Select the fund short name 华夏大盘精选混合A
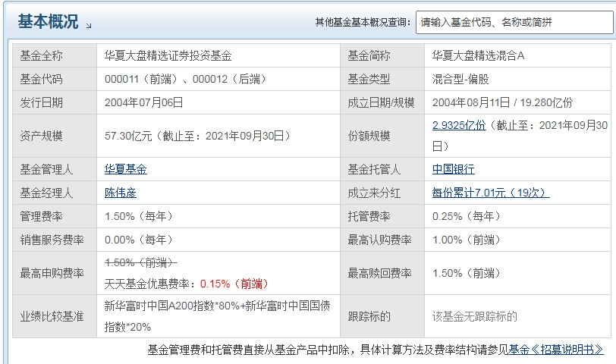Image resolution: width=616 pixels, height=364 pixels. coord(479,56)
